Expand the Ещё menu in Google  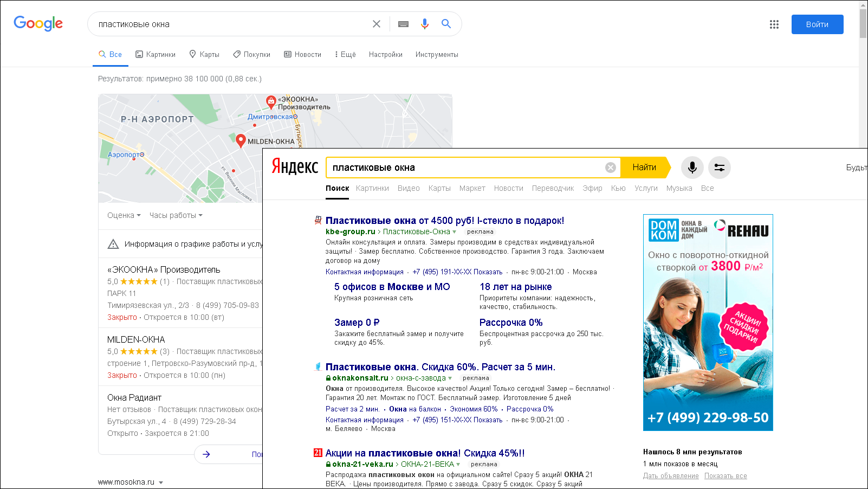(x=345, y=54)
